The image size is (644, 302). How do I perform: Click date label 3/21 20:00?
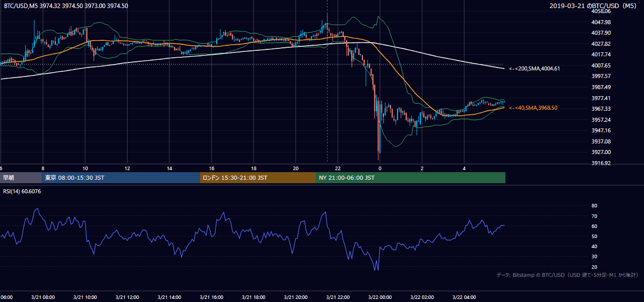click(x=295, y=297)
